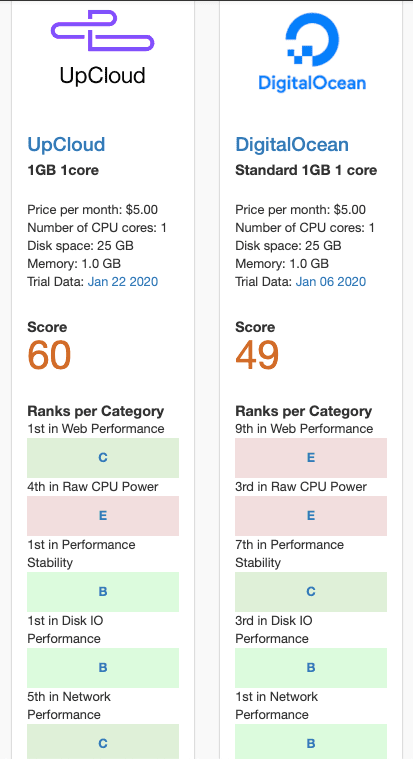Click the DigitalOcean score value 49

point(257,355)
